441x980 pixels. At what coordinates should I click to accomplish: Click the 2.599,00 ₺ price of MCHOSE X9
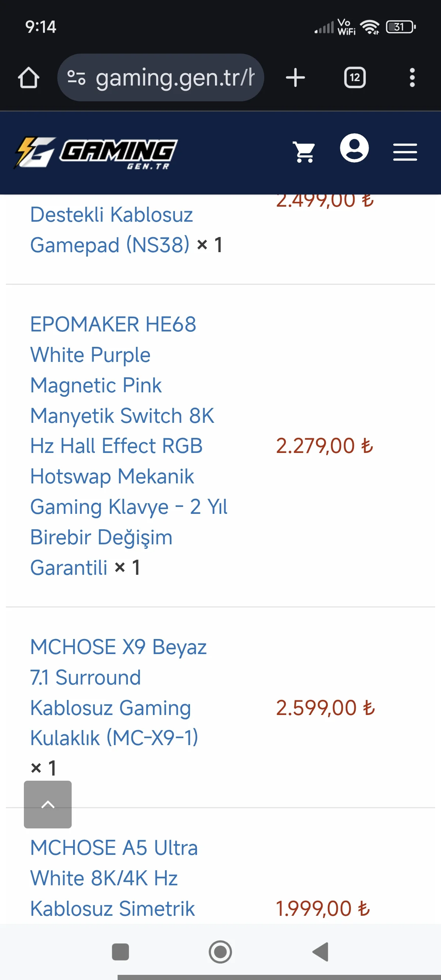tap(325, 708)
